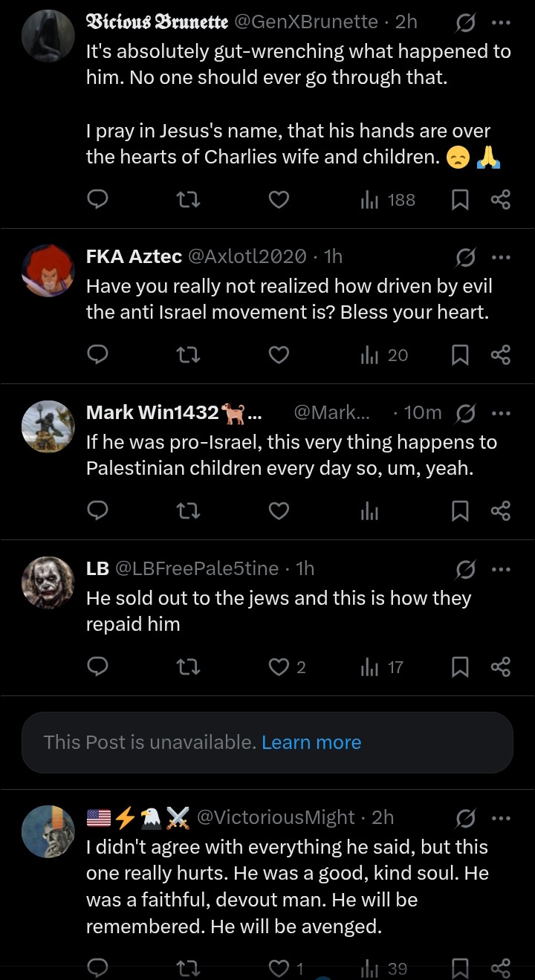The width and height of the screenshot is (535, 980).
Task: Open LB's Joker profile picture
Action: coord(48,583)
